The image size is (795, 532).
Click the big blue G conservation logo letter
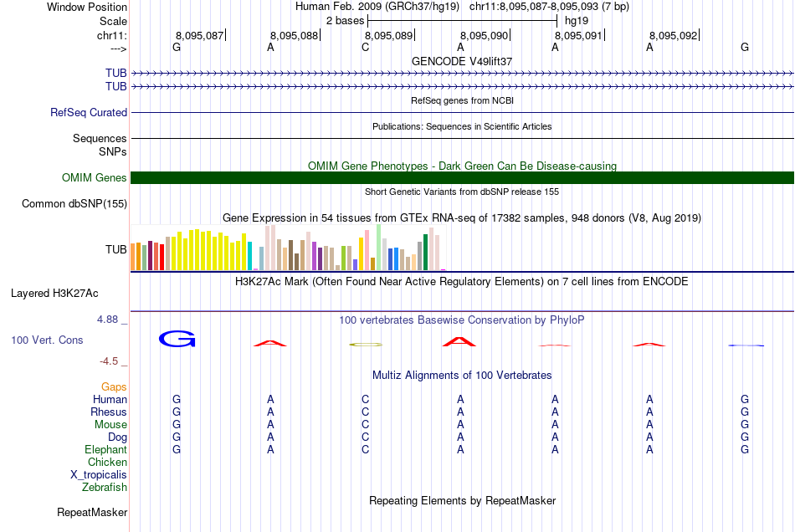coord(177,339)
